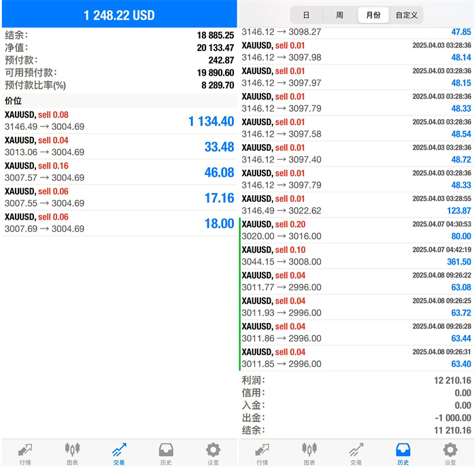
Task: Tap the 信用 0.00 summary line
Action: (x=356, y=393)
